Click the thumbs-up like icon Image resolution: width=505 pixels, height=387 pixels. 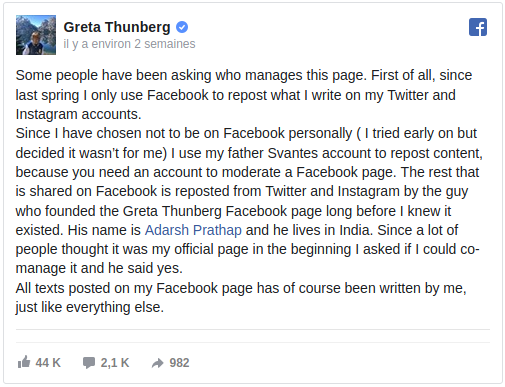coord(24,362)
